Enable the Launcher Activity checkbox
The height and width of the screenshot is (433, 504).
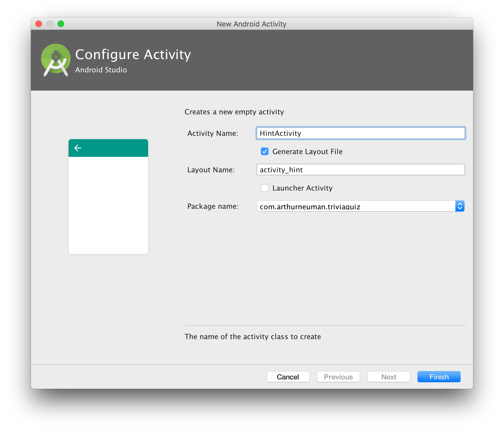(x=265, y=188)
